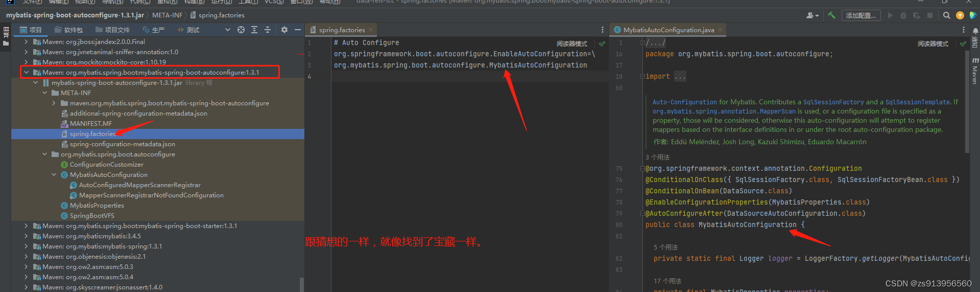
Task: Click spring.factories in the breadcrumb
Action: (221, 15)
